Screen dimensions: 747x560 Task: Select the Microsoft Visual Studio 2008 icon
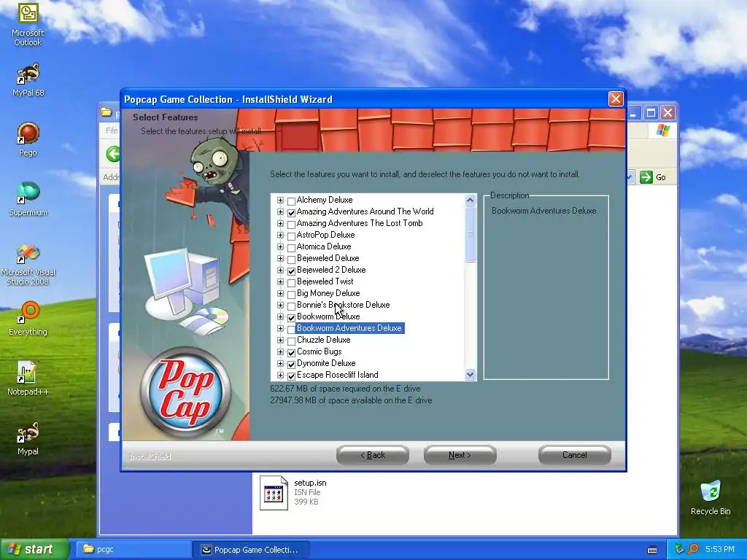pos(28,265)
